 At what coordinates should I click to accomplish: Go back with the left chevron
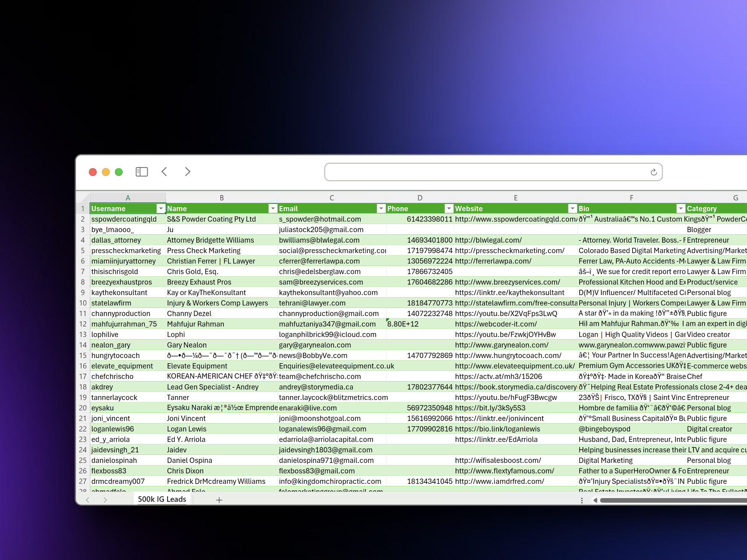(164, 172)
